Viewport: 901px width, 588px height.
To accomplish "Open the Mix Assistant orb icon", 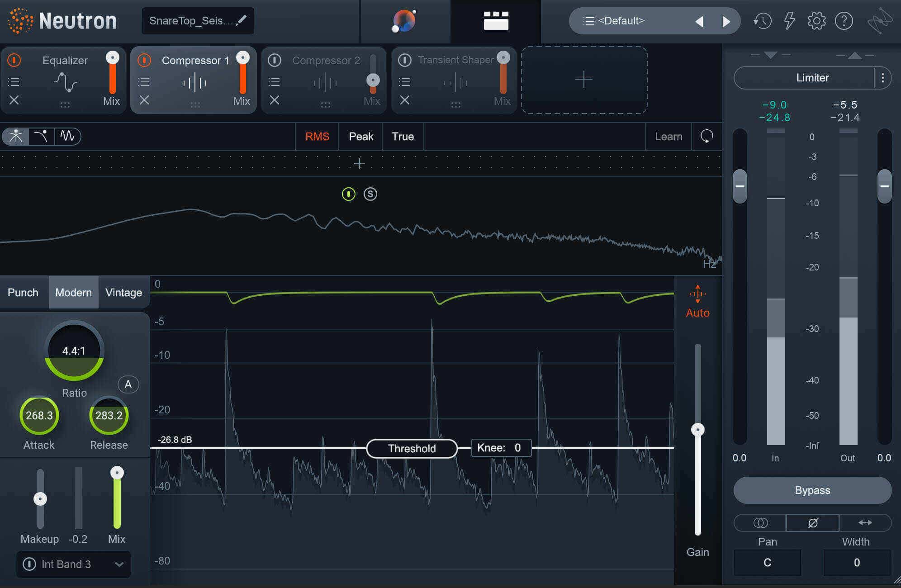I will tap(404, 21).
